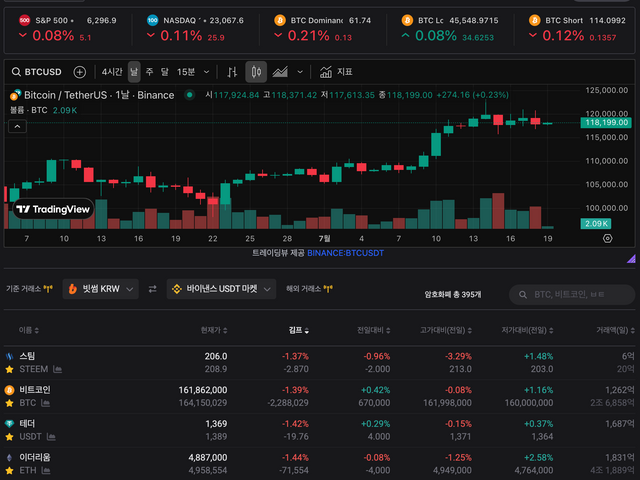Screen dimensions: 640x480
Task: Expand the chart style dropdown arrow
Action: (x=300, y=72)
